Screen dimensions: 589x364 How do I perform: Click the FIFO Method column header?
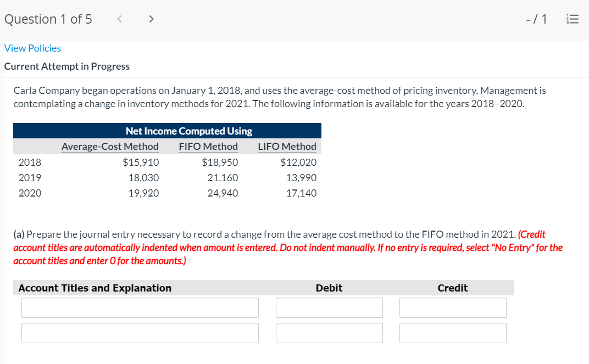208,146
